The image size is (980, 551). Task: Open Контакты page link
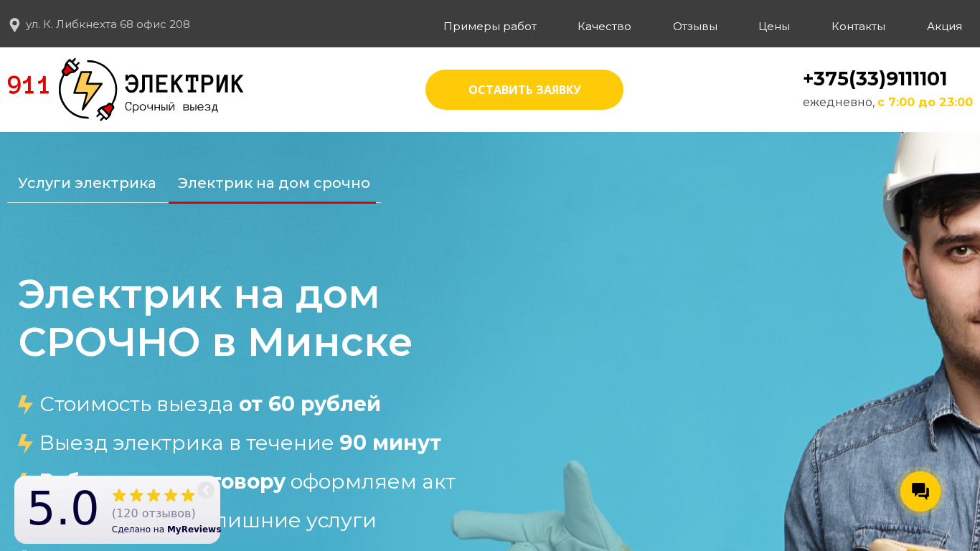coord(858,27)
